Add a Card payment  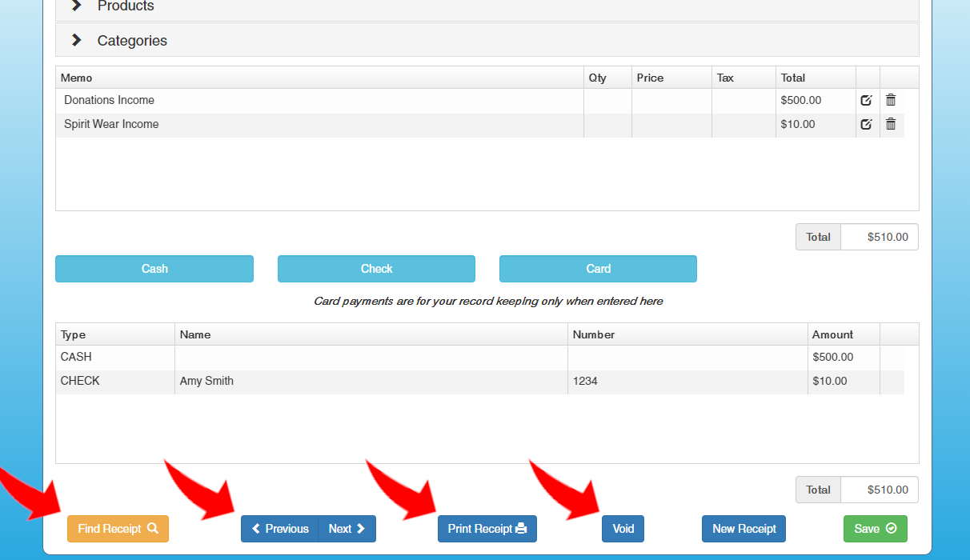[x=598, y=269]
